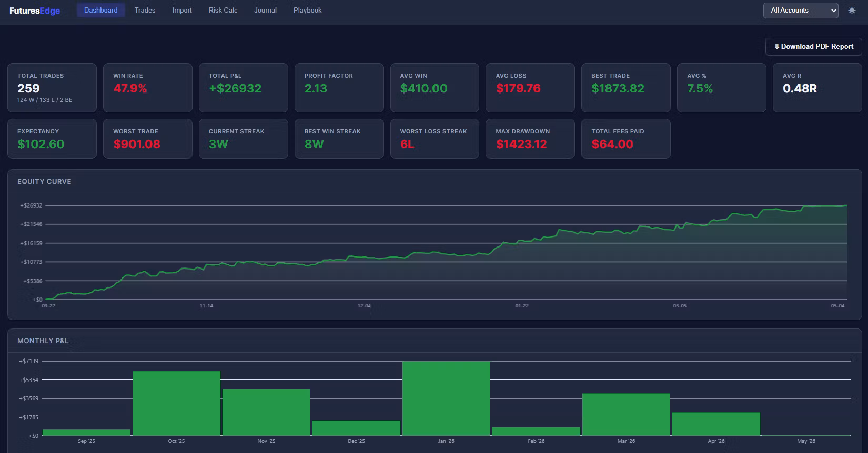
Task: Click the Avg Win $410.00 value
Action: click(423, 89)
